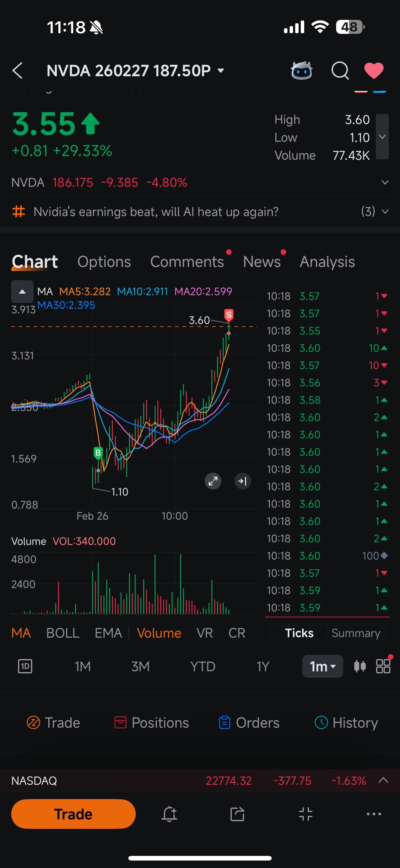
Task: Switch to the News tab
Action: coord(262,261)
